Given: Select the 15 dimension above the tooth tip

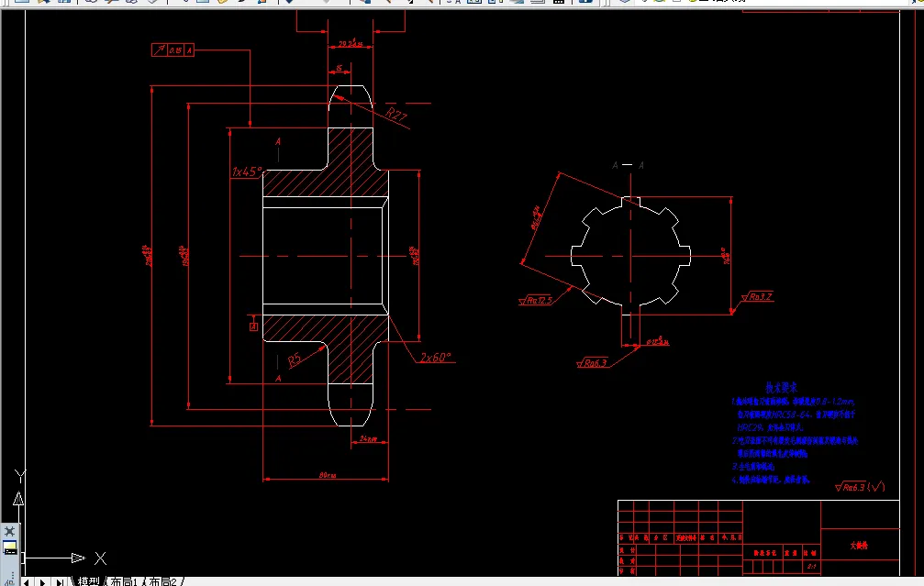Looking at the screenshot, I should [339, 69].
